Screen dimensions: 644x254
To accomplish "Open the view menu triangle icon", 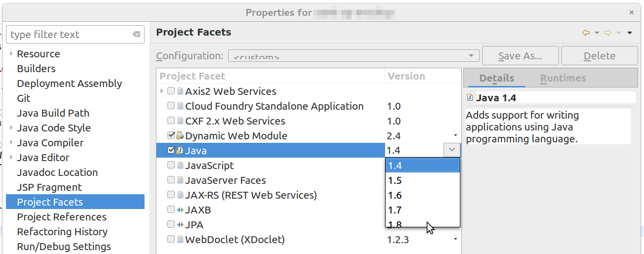I will click(630, 33).
